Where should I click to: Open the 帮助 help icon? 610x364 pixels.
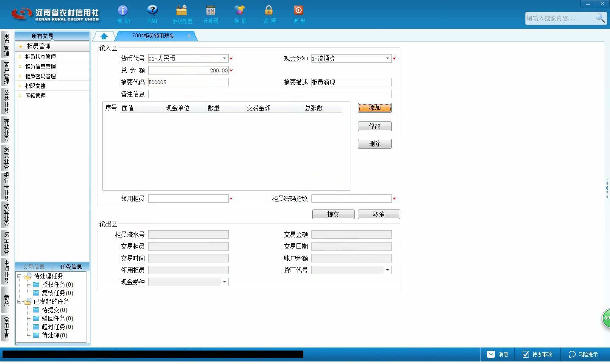pyautogui.click(x=123, y=14)
